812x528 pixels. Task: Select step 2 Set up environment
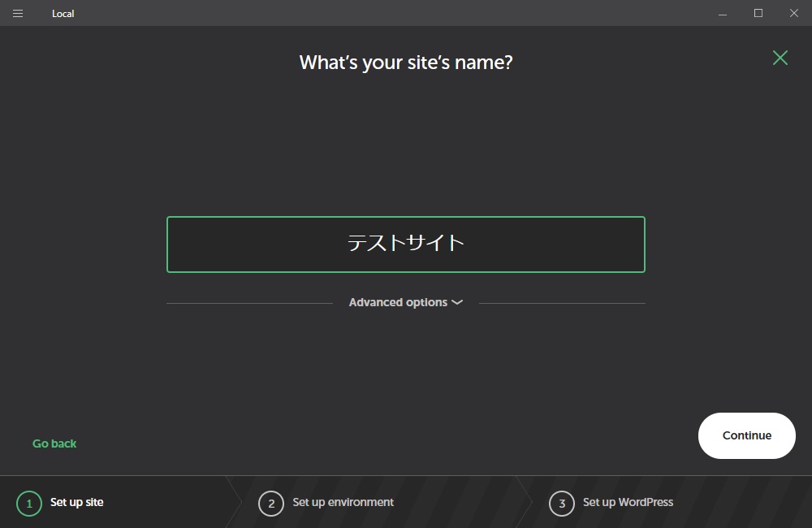326,503
